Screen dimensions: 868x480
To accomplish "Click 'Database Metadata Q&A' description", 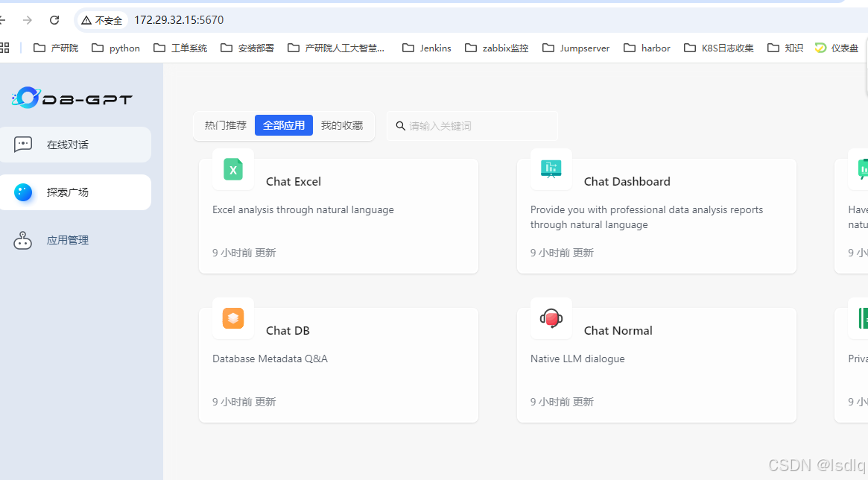I will [270, 359].
